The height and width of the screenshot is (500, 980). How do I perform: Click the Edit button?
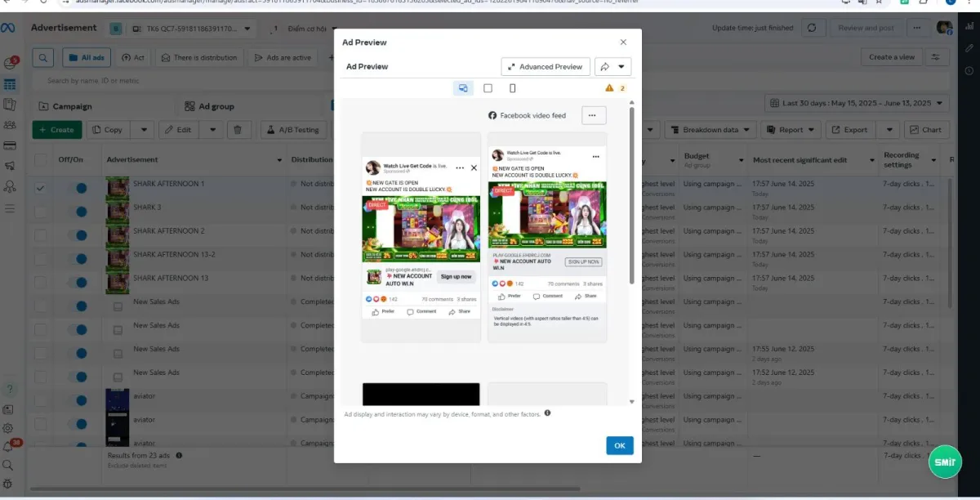coord(178,129)
